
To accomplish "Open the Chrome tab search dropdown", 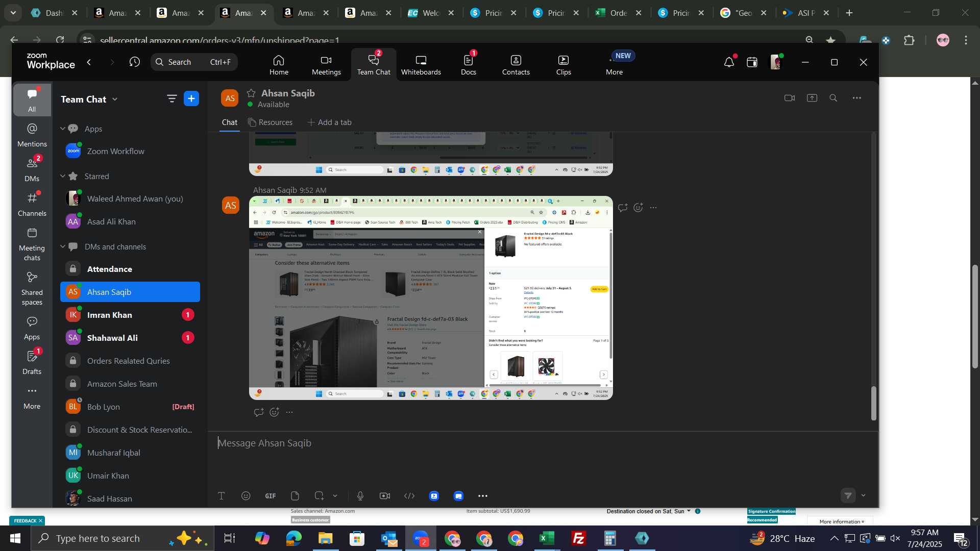I will (13, 13).
